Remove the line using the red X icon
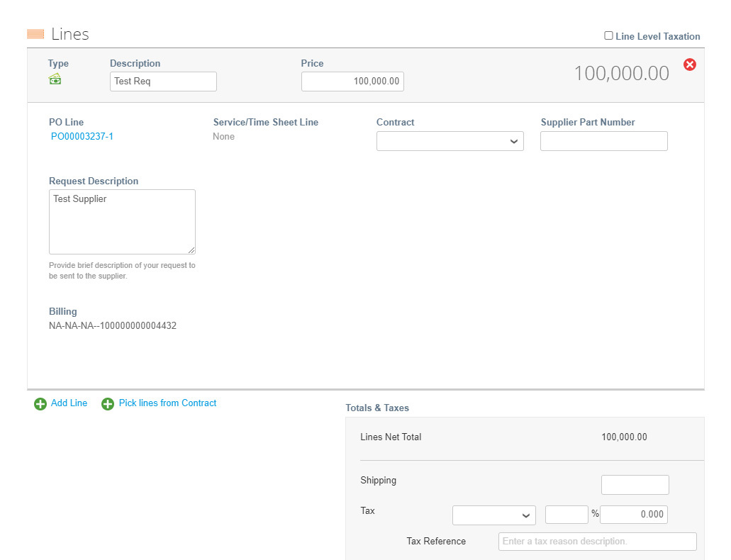This screenshot has height=560, width=731. [689, 65]
